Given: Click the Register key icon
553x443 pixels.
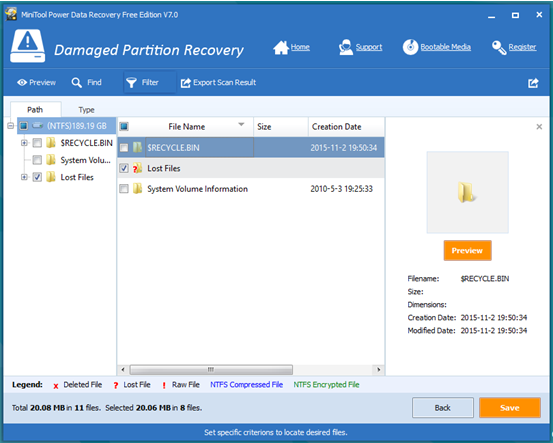Looking at the screenshot, I should click(499, 47).
